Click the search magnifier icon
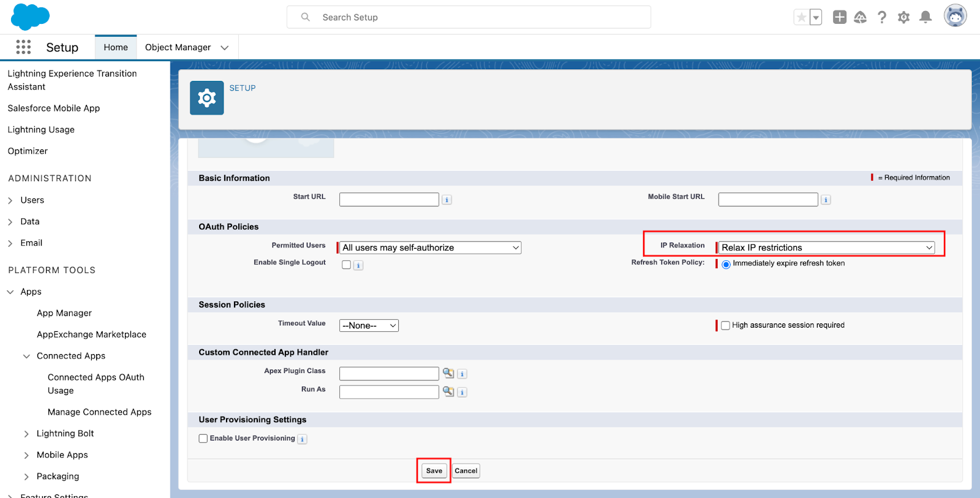980x498 pixels. coord(306,17)
